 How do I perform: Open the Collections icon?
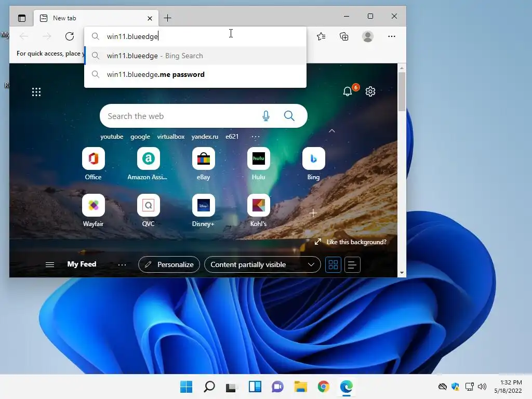tap(344, 36)
